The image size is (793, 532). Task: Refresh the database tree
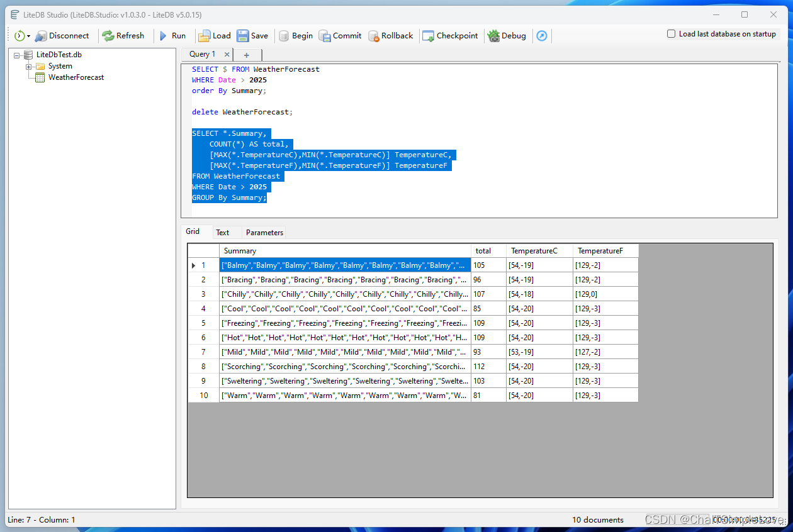click(x=123, y=36)
